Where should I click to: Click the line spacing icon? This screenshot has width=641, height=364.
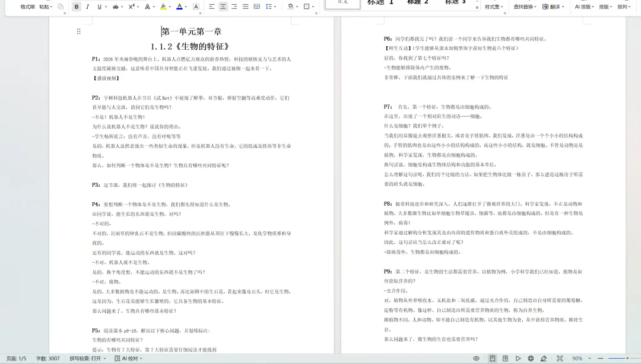click(269, 7)
